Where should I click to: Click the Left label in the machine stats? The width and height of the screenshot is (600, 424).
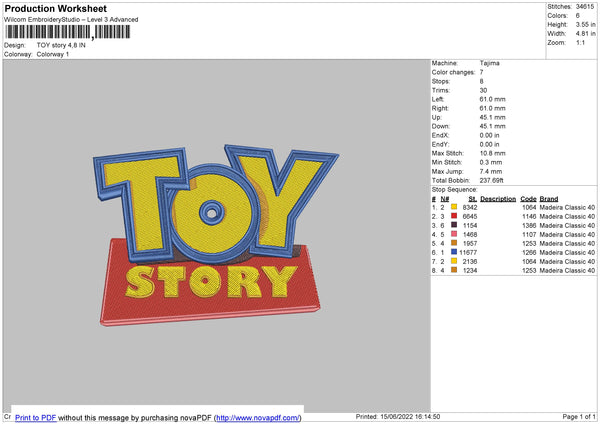[438, 99]
